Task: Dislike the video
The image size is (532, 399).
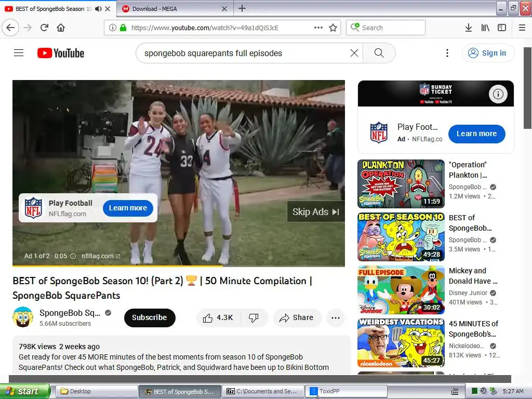Action: point(254,317)
